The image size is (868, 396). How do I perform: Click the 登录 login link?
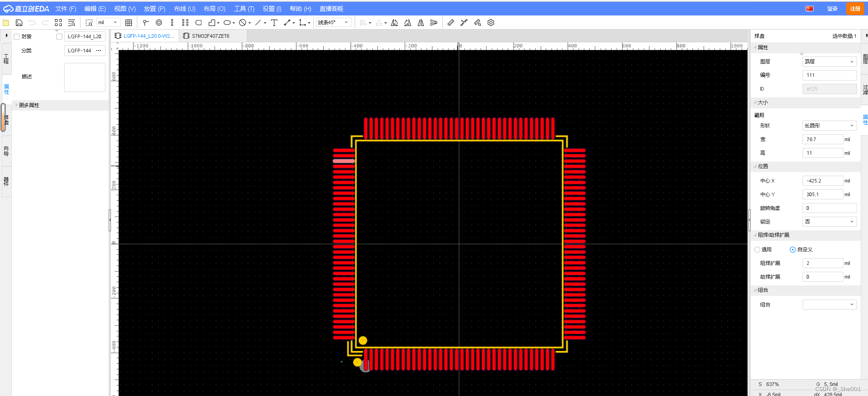point(832,9)
